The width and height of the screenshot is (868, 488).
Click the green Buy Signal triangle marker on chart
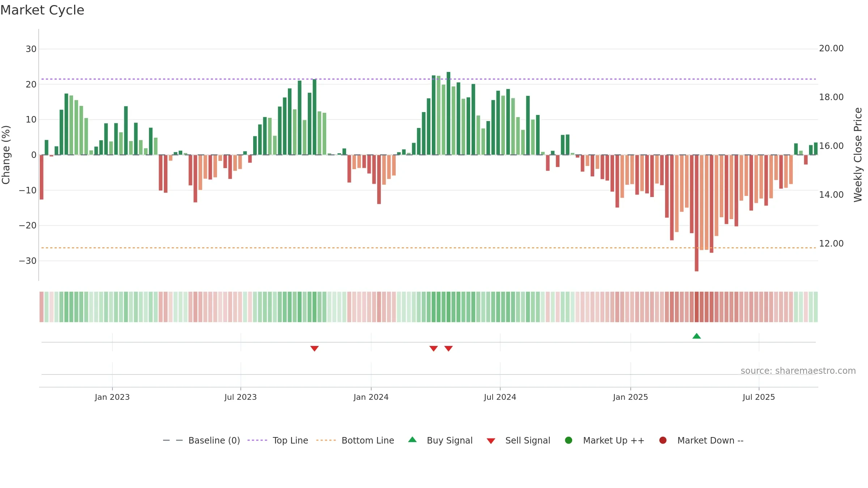697,336
